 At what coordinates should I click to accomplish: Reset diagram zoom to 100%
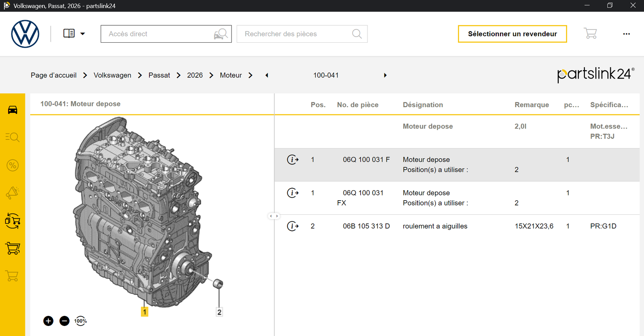click(x=80, y=321)
